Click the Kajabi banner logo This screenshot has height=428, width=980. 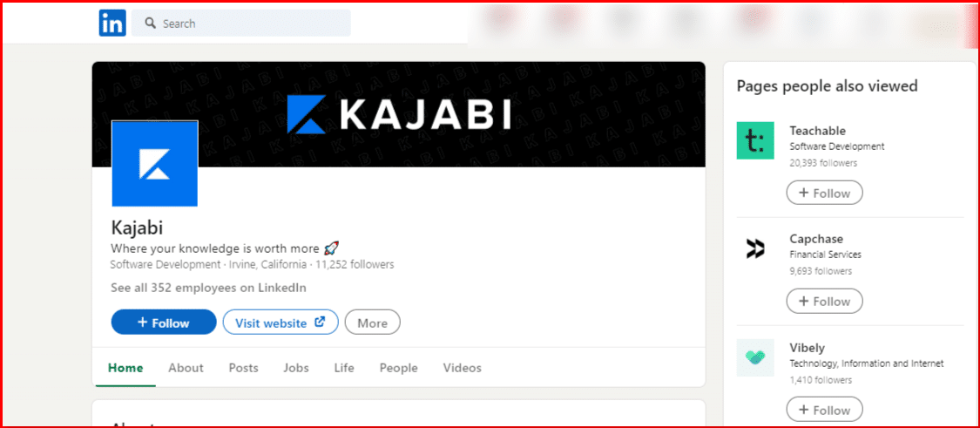(399, 114)
